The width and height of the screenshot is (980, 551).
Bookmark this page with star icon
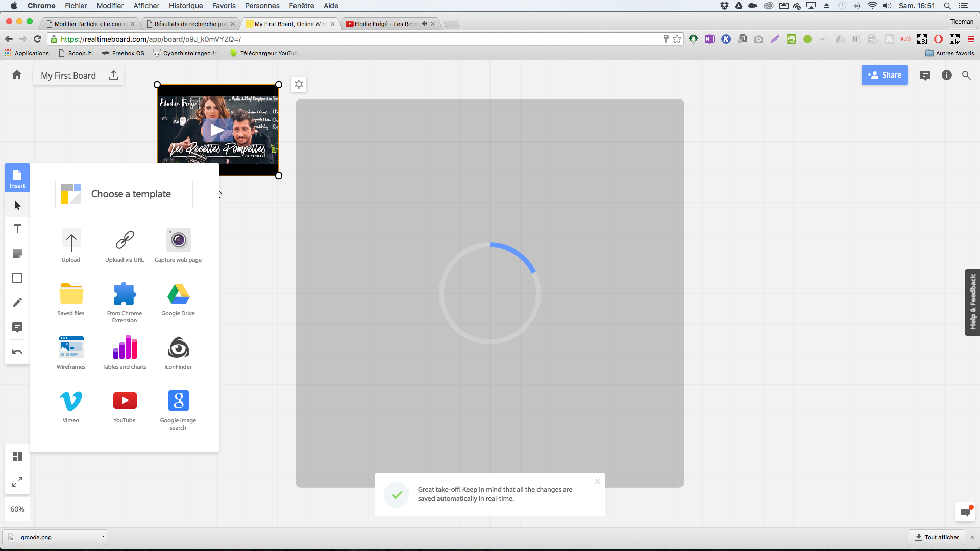tap(677, 39)
